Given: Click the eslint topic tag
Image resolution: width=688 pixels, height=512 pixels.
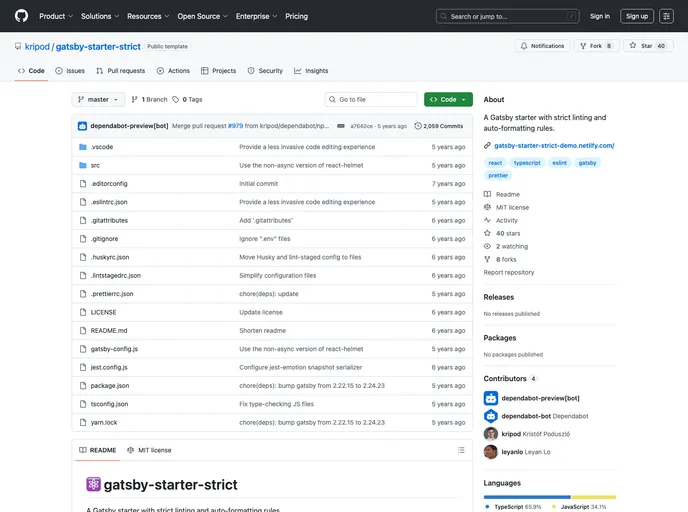Looking at the screenshot, I should [559, 163].
